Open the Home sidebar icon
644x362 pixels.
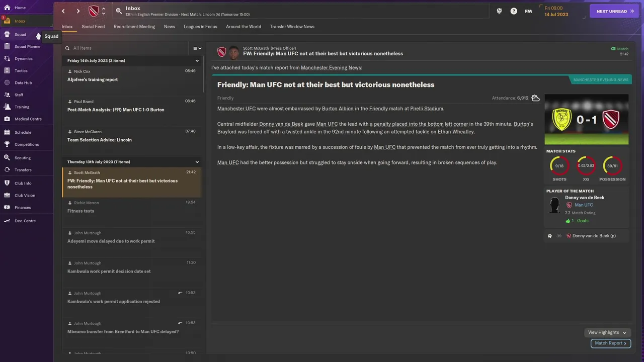7,8
